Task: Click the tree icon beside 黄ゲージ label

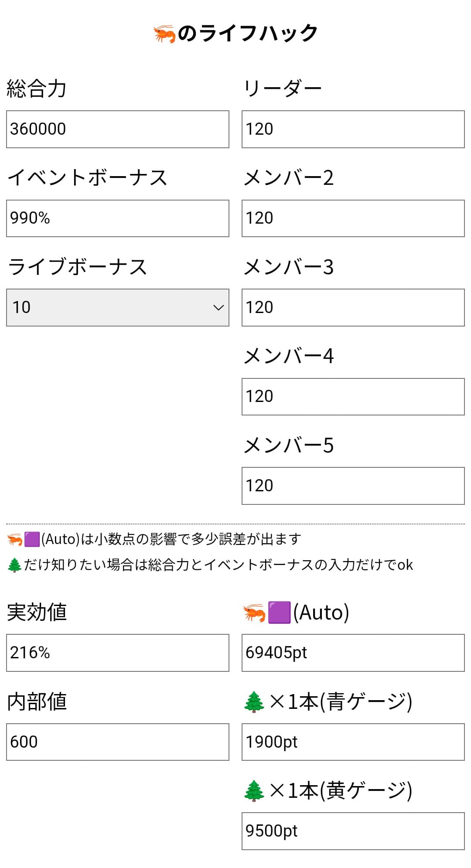Action: click(254, 791)
